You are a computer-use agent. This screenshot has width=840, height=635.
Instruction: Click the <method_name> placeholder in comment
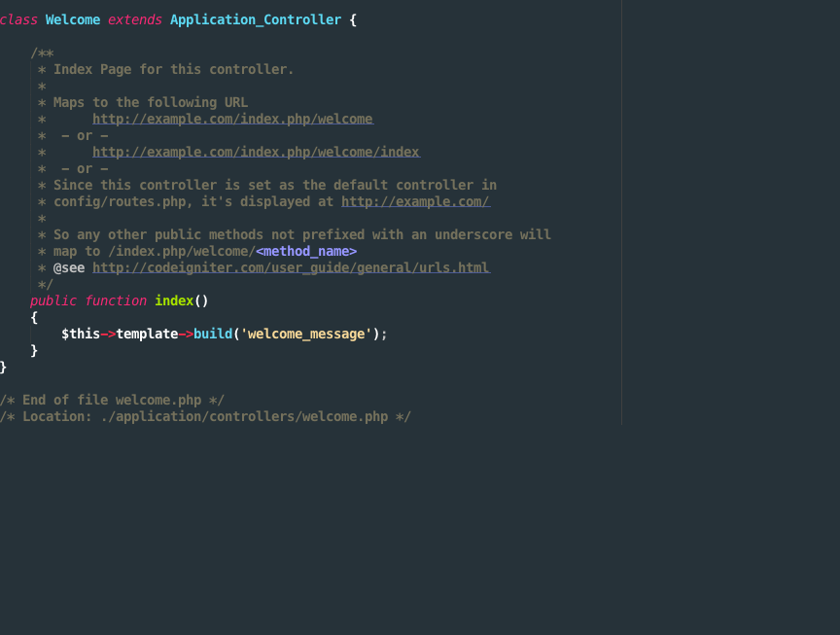click(306, 251)
